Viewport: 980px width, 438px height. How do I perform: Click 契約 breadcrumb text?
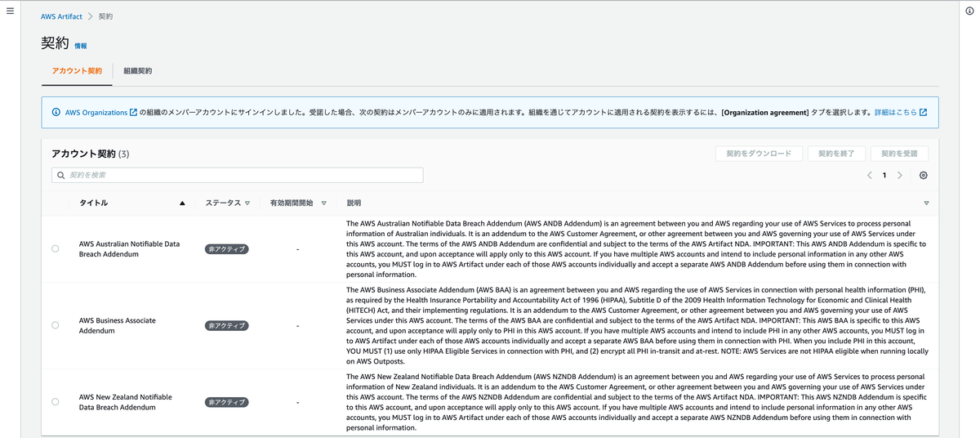tap(105, 16)
